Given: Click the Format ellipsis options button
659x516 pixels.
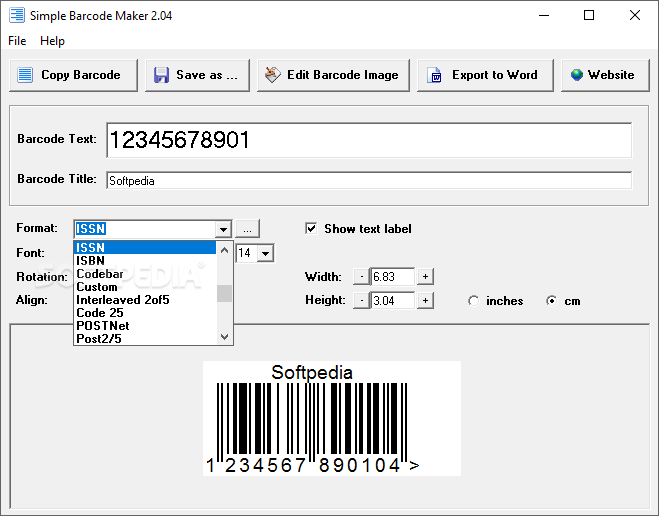Looking at the screenshot, I should click(x=247, y=229).
